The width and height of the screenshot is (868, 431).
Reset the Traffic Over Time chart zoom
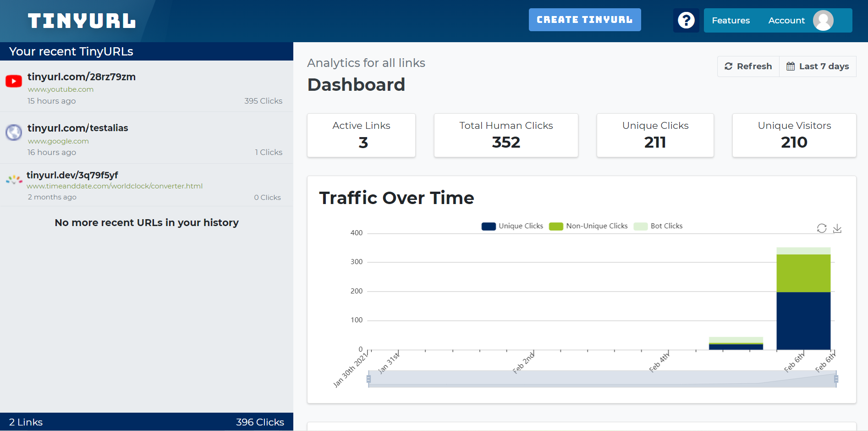tap(822, 228)
